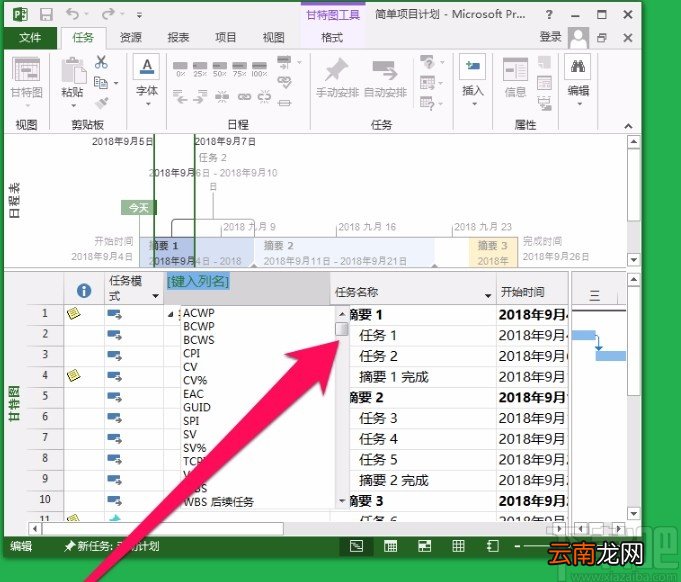Screen dimensions: 681x582
Task: Click the Undo arrow icon
Action: [x=73, y=14]
